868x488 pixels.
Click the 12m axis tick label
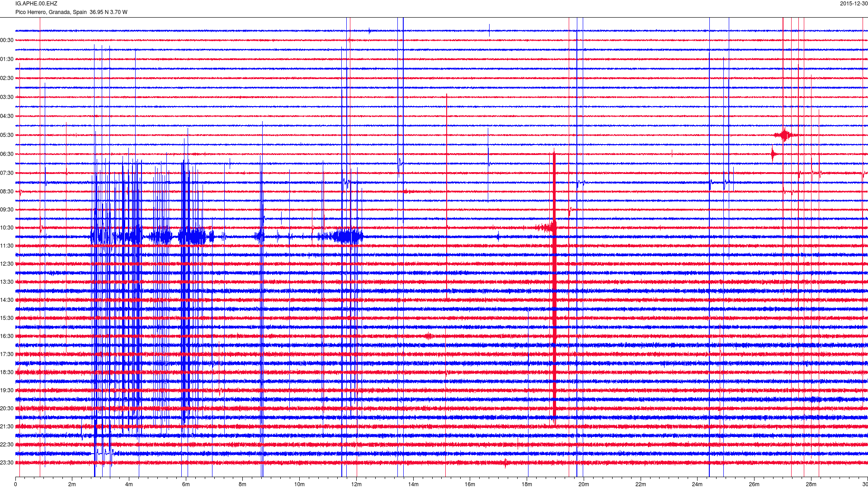[x=356, y=484]
